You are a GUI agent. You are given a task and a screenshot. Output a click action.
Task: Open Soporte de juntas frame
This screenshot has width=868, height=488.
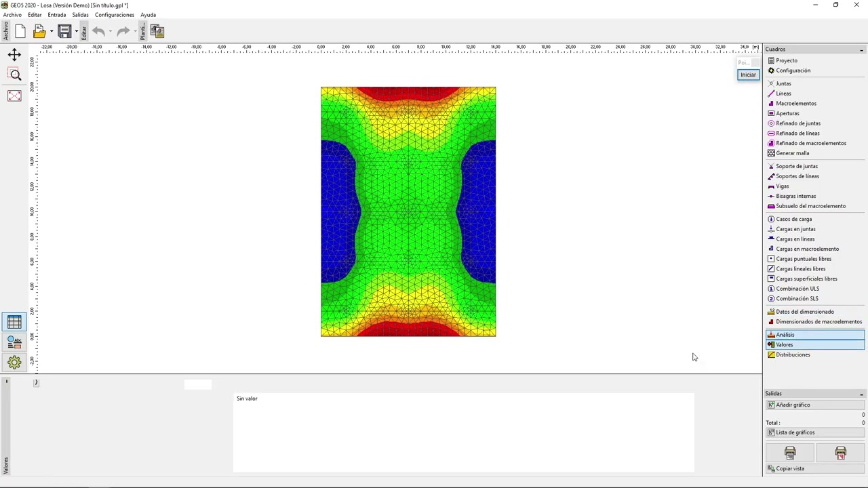pos(815,166)
